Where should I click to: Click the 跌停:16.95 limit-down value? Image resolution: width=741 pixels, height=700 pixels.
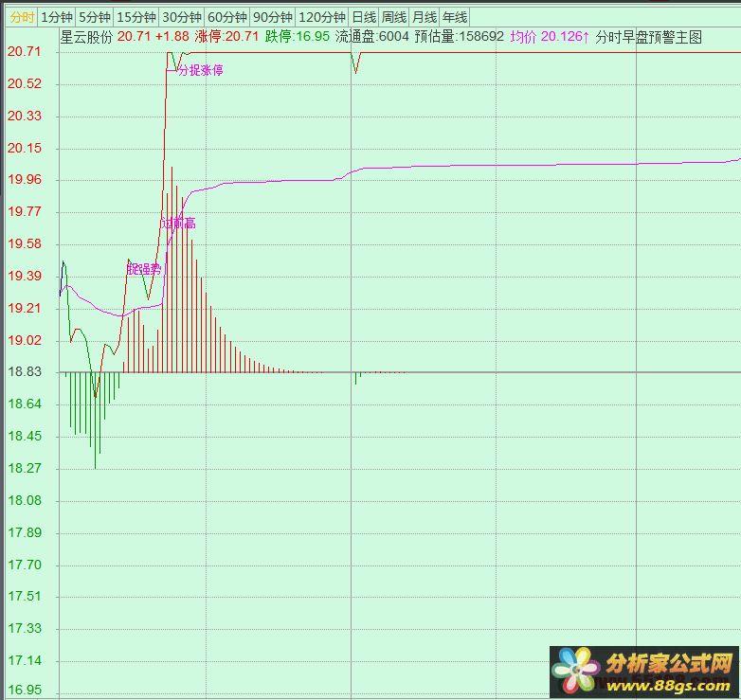pyautogui.click(x=298, y=36)
